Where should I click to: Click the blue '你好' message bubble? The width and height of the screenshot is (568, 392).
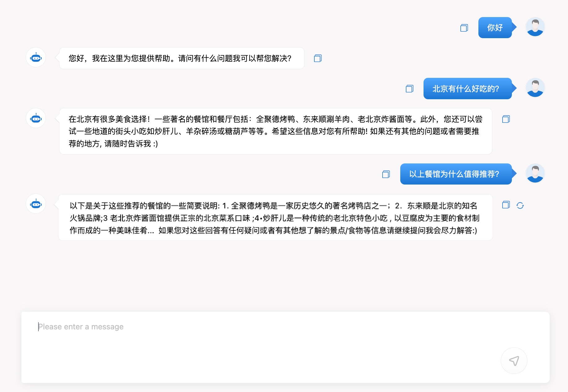495,28
